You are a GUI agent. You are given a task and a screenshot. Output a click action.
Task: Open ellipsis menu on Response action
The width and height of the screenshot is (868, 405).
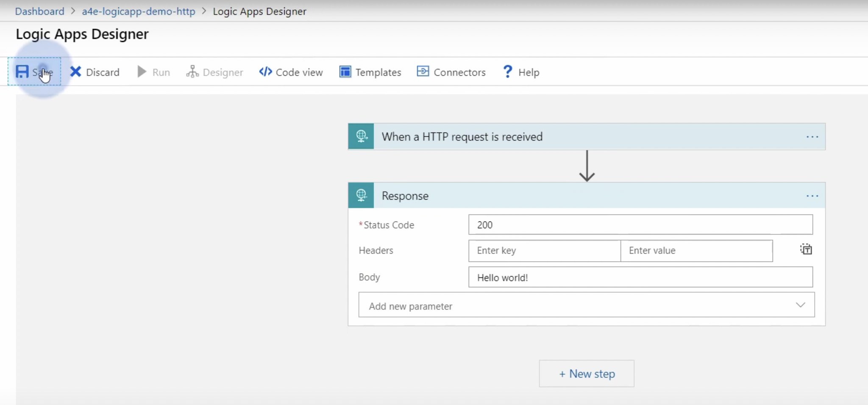812,196
